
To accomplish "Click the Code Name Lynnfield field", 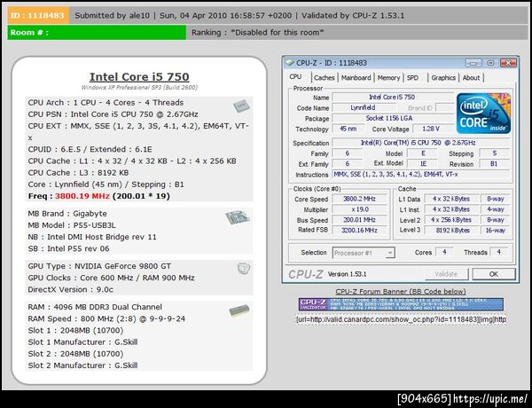I will [x=363, y=107].
